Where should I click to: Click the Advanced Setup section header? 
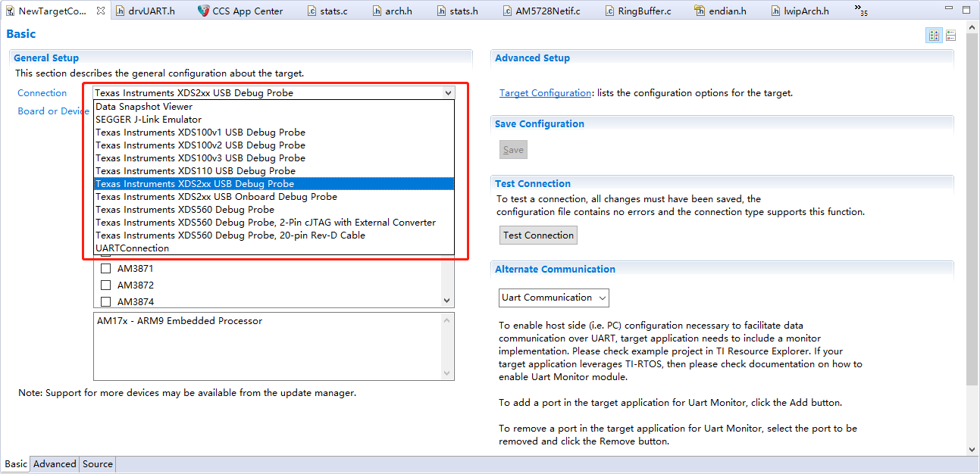[532, 58]
